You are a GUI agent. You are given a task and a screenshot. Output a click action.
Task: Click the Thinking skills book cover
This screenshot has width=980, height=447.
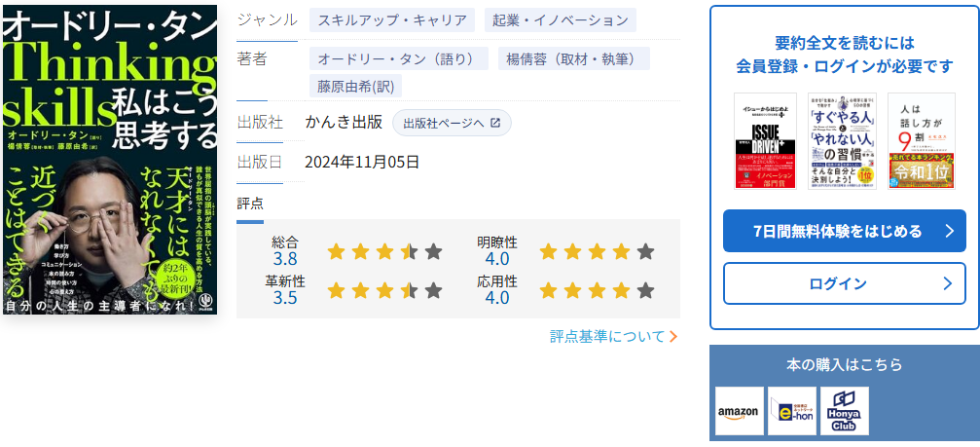109,161
